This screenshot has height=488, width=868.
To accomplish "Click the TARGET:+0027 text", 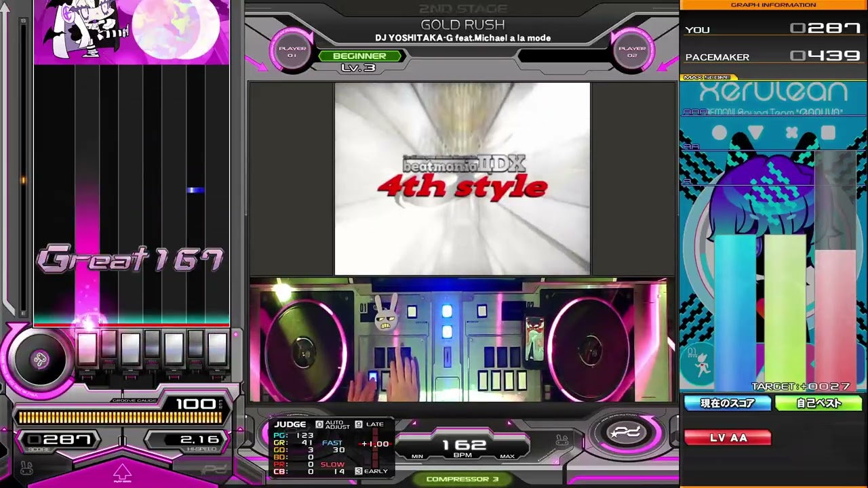I will [x=801, y=386].
